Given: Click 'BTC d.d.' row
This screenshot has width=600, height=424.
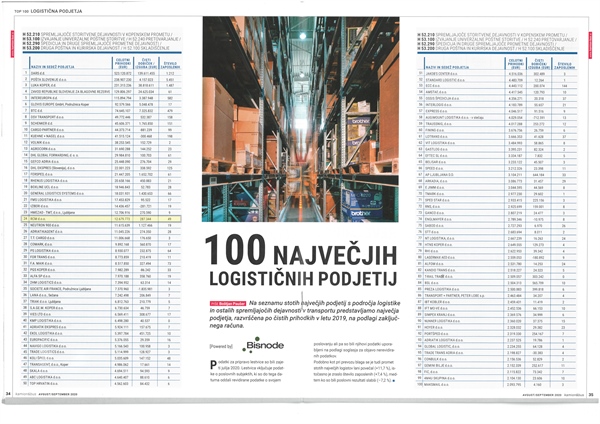Looking at the screenshot, I should (x=101, y=111).
